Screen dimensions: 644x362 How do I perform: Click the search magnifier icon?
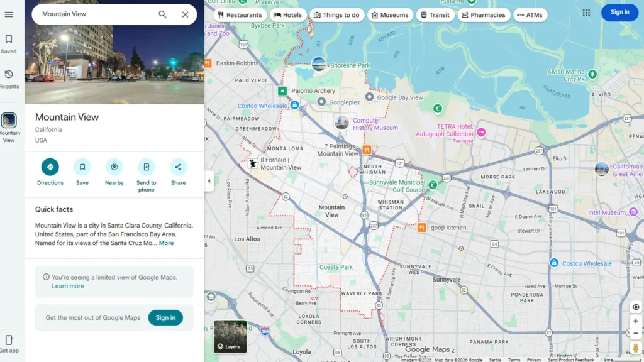click(162, 14)
